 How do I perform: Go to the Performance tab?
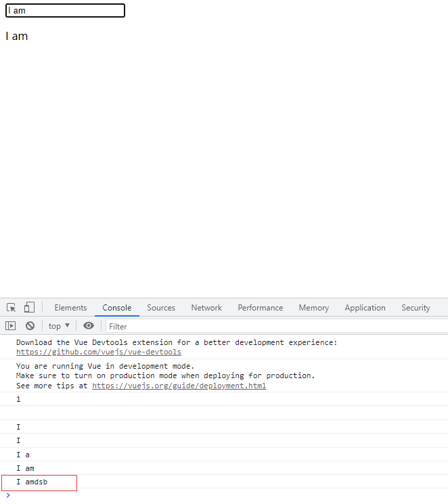click(x=260, y=308)
